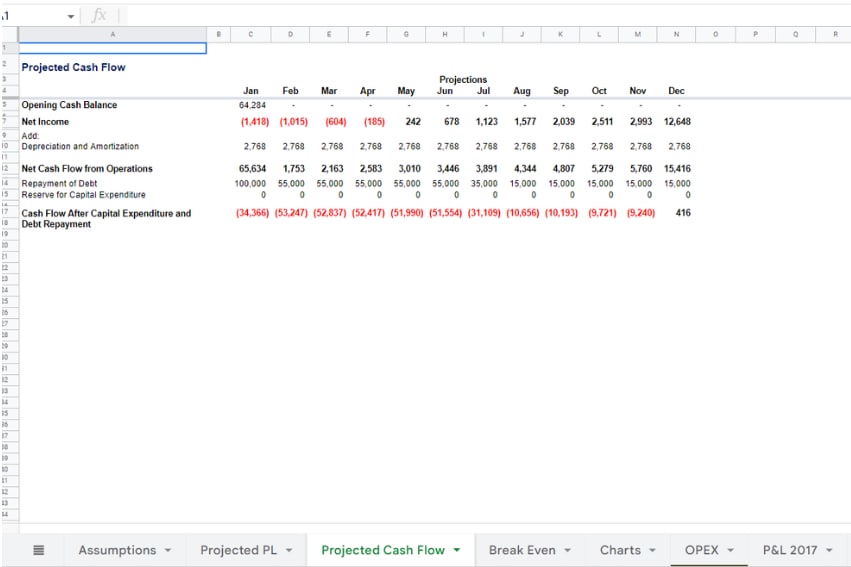Click the Dec month header
Viewport: 851px width, 567px height.
(676, 91)
